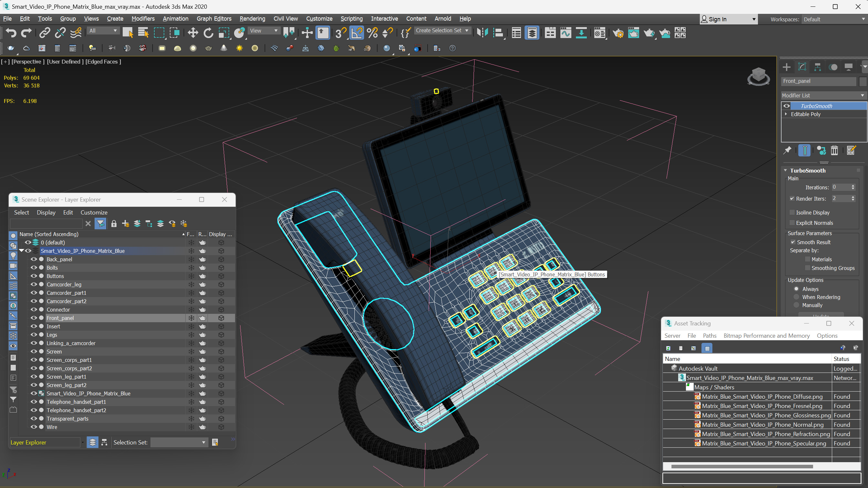Select the Rotate tool
The height and width of the screenshot is (488, 868).
click(x=208, y=33)
